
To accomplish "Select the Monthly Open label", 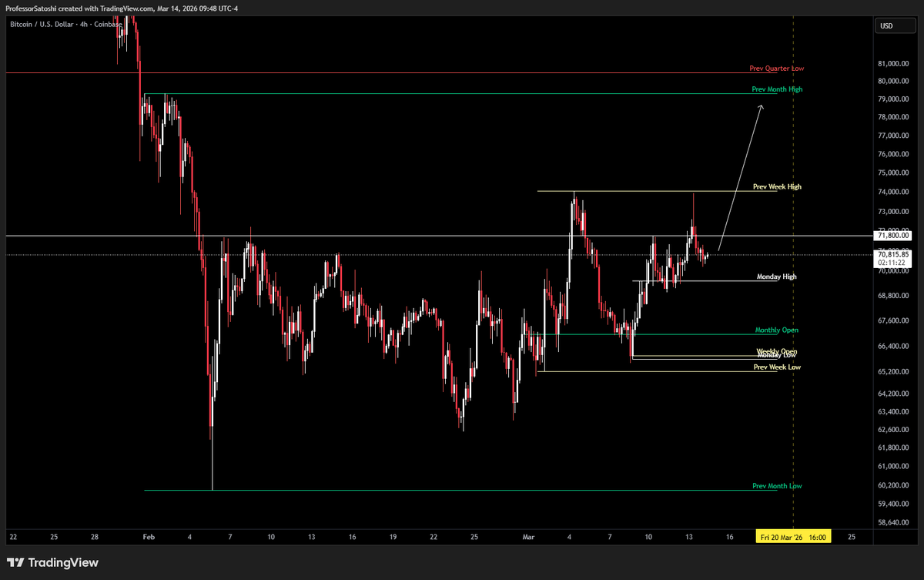I will click(777, 330).
